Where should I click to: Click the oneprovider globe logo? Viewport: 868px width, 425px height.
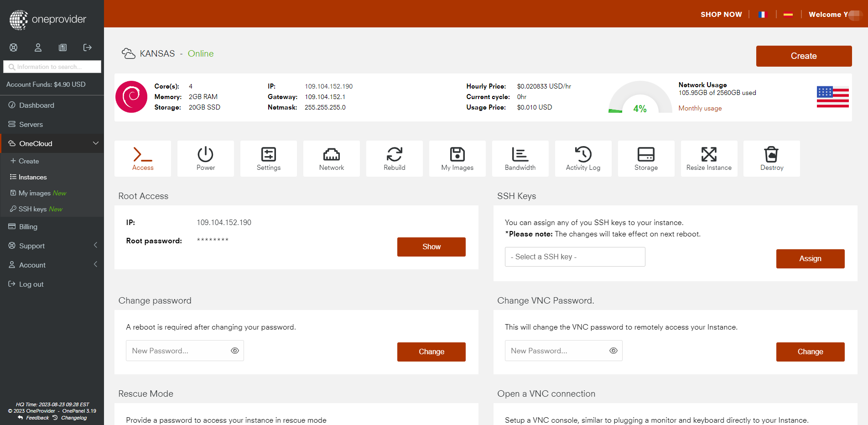point(19,20)
